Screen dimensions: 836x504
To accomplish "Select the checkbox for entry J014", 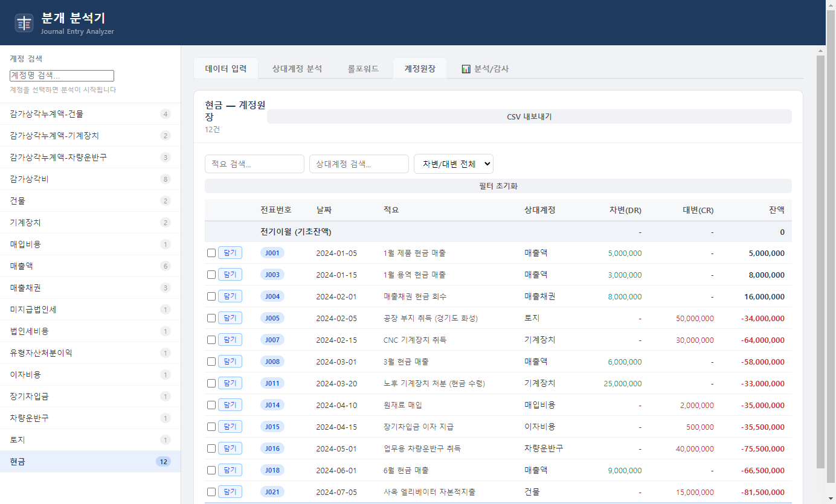I will (211, 405).
